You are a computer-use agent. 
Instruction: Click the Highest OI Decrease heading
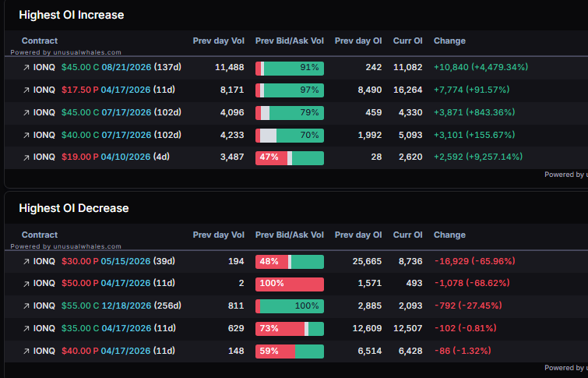74,208
